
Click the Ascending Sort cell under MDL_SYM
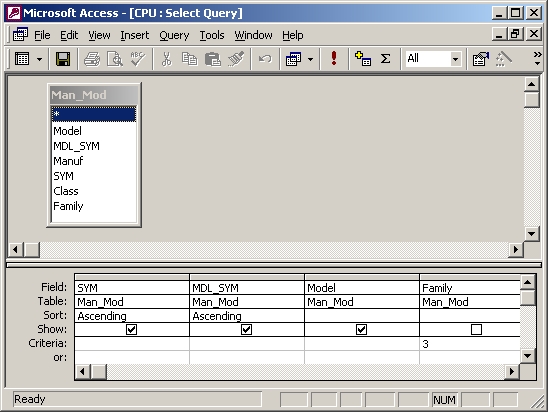point(247,316)
